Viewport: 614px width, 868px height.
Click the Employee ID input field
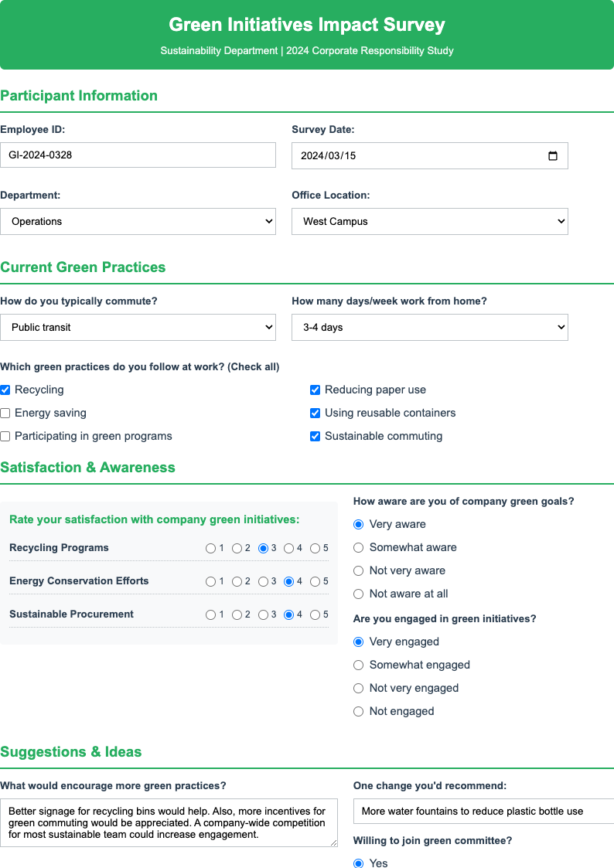[138, 155]
